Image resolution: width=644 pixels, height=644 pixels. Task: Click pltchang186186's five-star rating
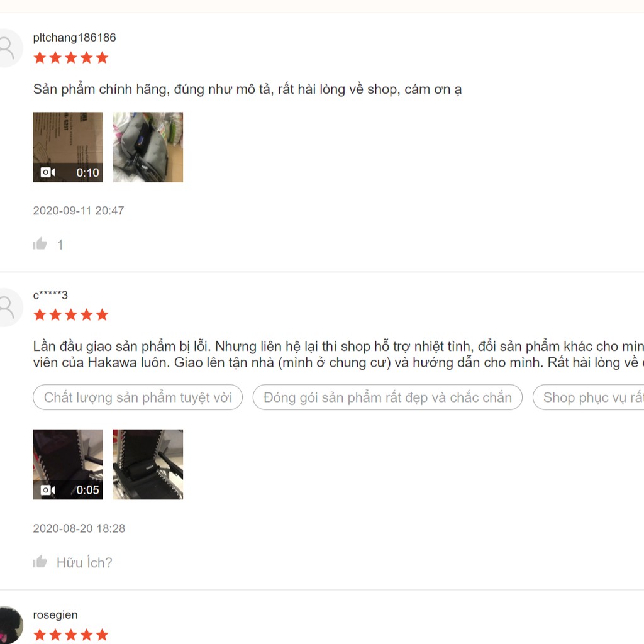pyautogui.click(x=70, y=57)
